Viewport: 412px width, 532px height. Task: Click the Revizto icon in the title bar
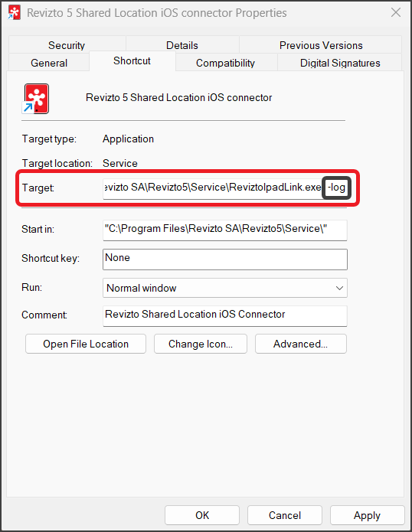(15, 13)
